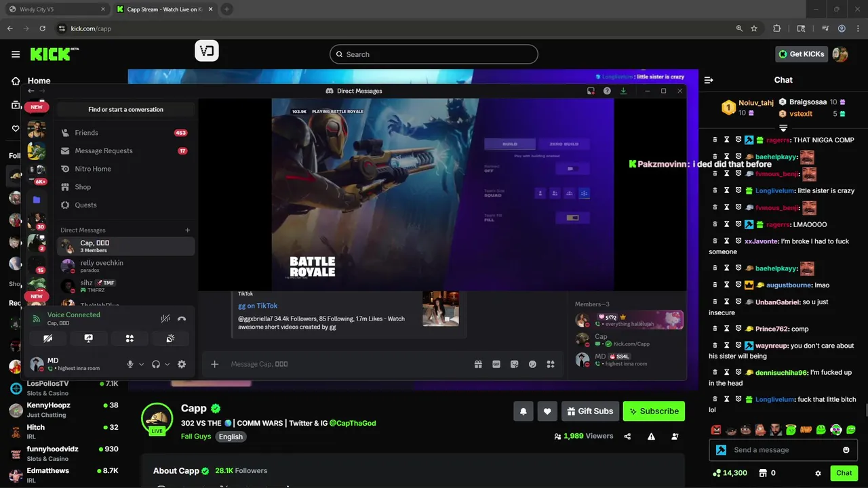
Task: Open the Discord Shop
Action: (125, 187)
